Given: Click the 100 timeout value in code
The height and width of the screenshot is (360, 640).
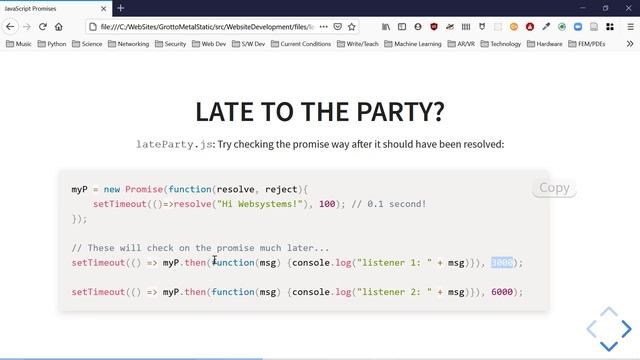Looking at the screenshot, I should tap(327, 204).
